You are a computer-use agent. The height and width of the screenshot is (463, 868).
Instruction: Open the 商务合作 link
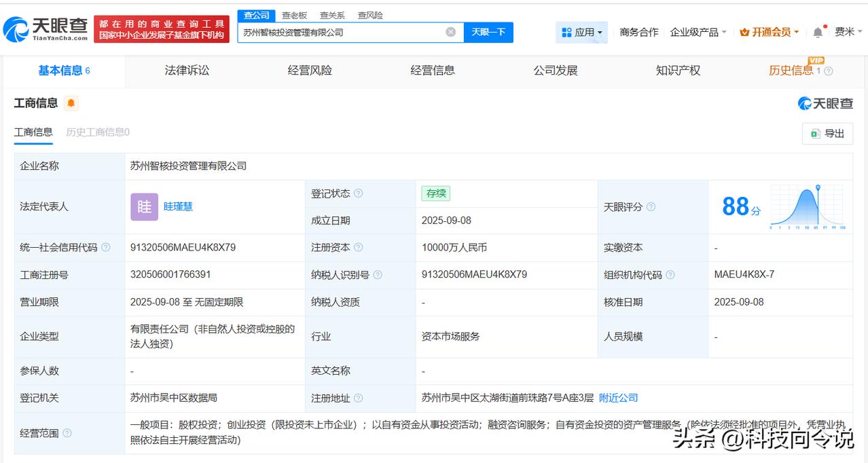pos(639,32)
